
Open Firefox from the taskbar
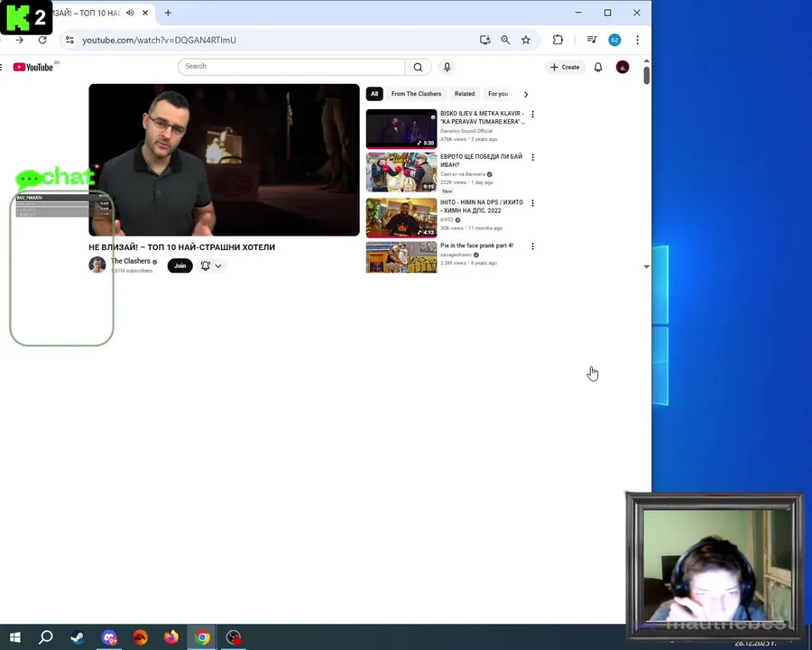171,637
